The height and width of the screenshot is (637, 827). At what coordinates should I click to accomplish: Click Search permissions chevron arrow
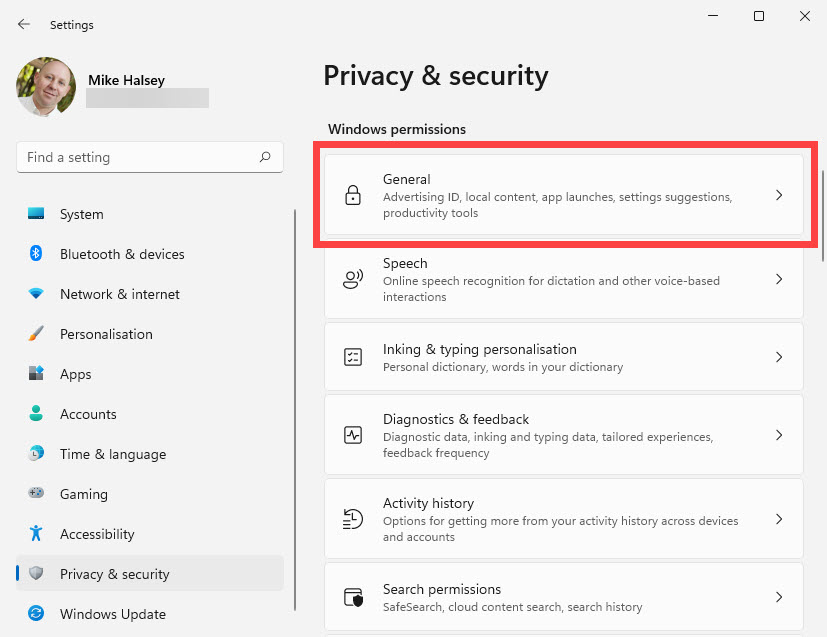[x=779, y=597]
